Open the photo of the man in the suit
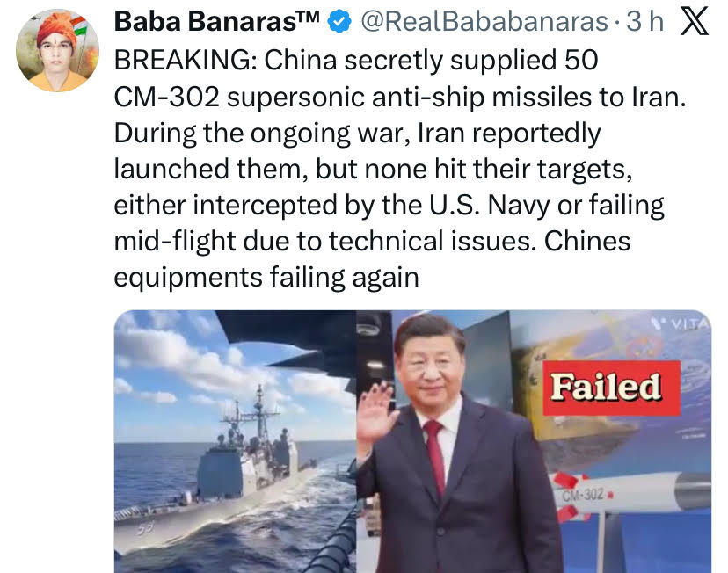Image resolution: width=728 pixels, height=573 pixels. coord(534,441)
